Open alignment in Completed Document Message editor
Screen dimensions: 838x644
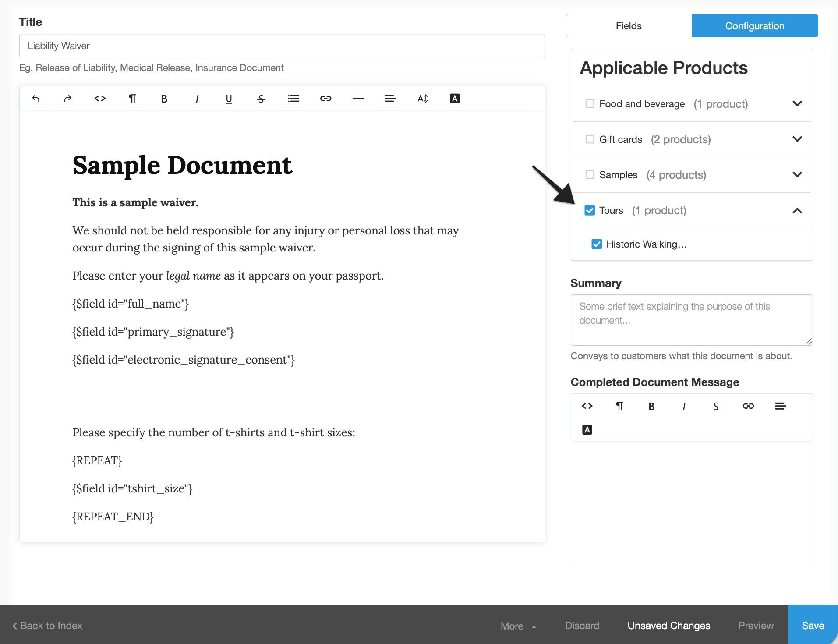[780, 406]
